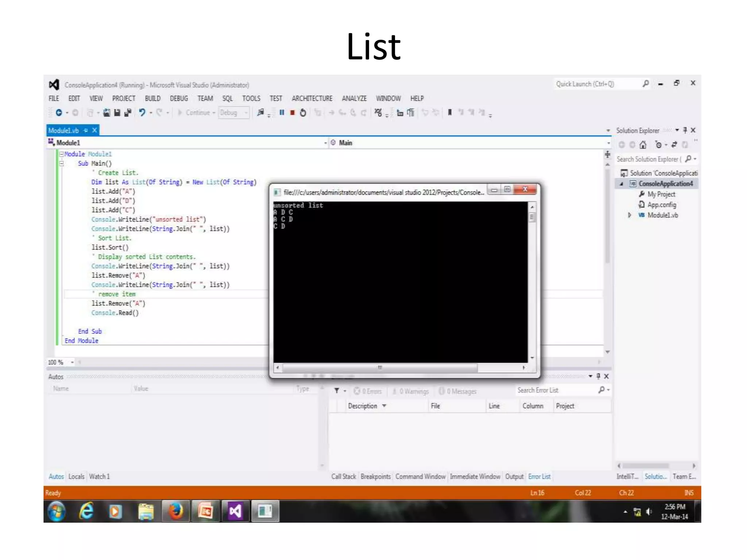Click the Undo arrow icon
The height and width of the screenshot is (560, 747).
142,113
